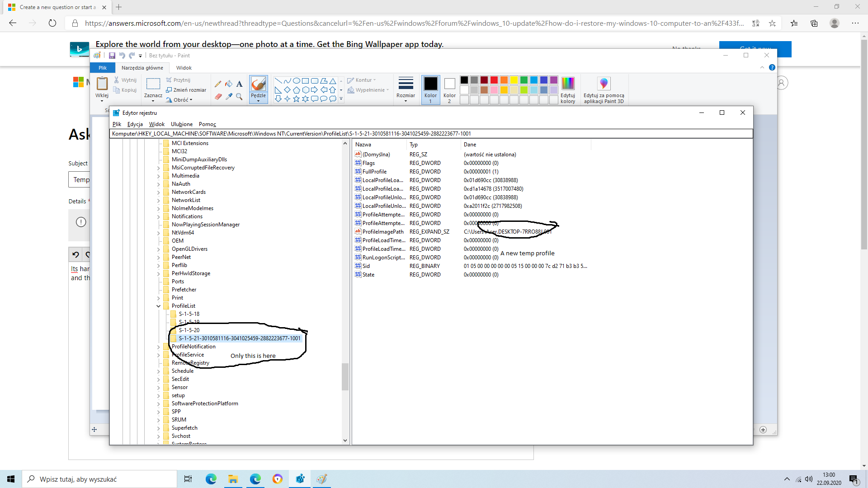This screenshot has height=488, width=868.
Task: Expand the shapes gallery more arrow
Action: pyautogui.click(x=341, y=99)
